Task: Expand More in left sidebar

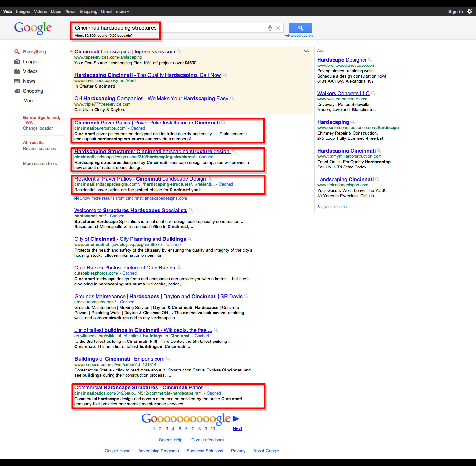Action: (x=29, y=101)
